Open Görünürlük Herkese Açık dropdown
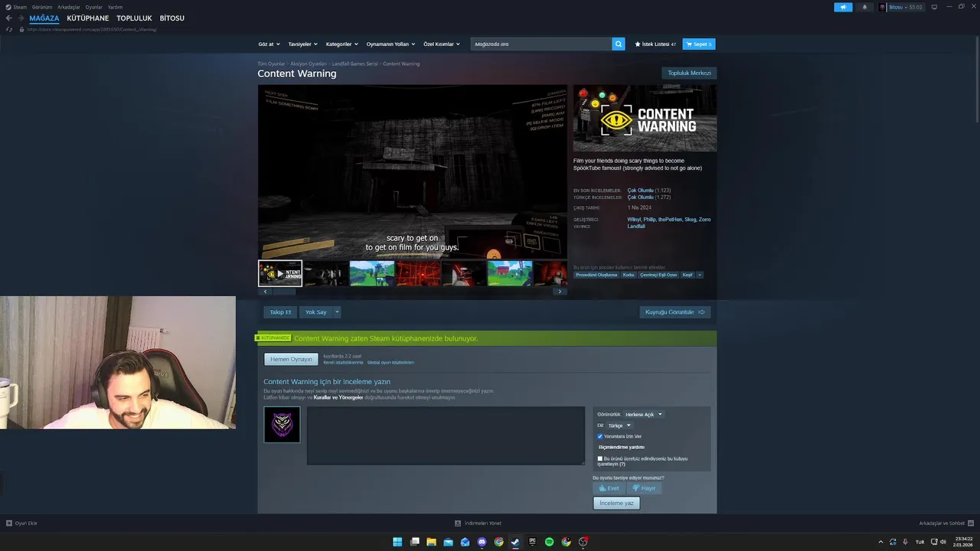This screenshot has width=980, height=551. (643, 415)
